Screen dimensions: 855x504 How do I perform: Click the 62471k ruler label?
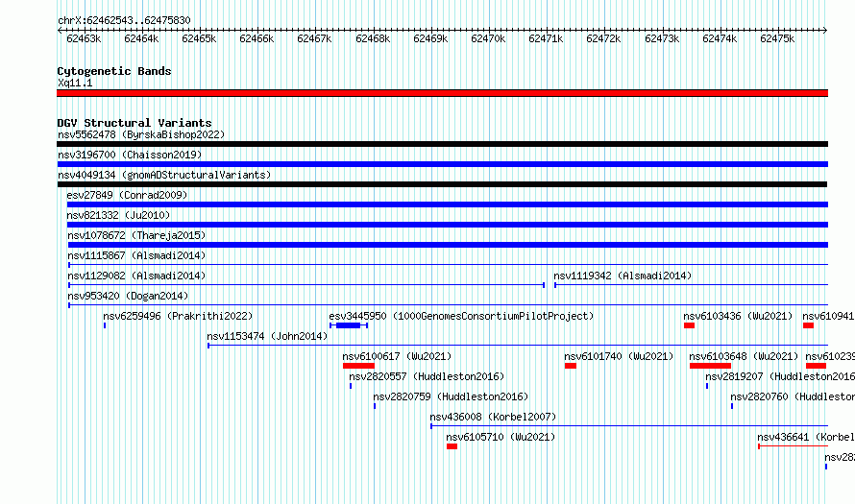[x=546, y=38]
